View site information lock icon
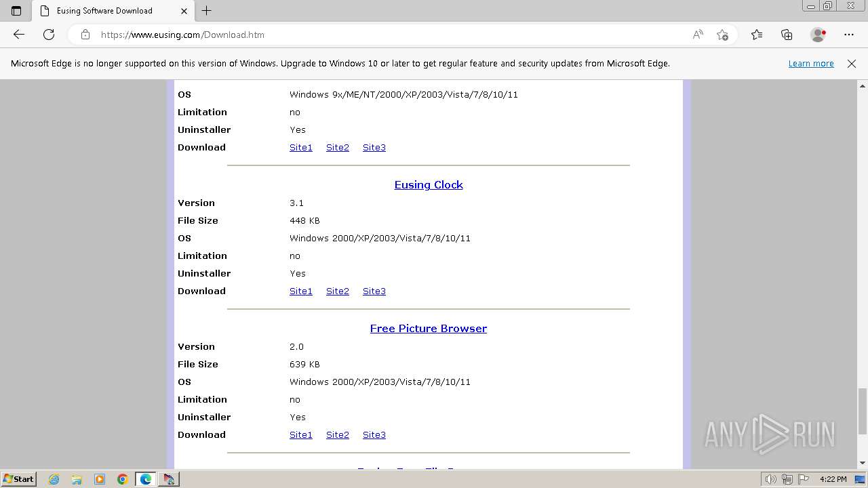This screenshot has width=868, height=488. click(85, 35)
